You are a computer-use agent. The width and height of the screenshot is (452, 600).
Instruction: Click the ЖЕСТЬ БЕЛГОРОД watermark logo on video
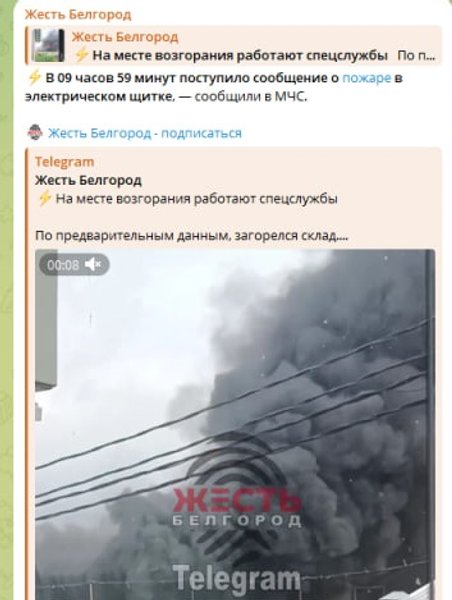(x=237, y=506)
